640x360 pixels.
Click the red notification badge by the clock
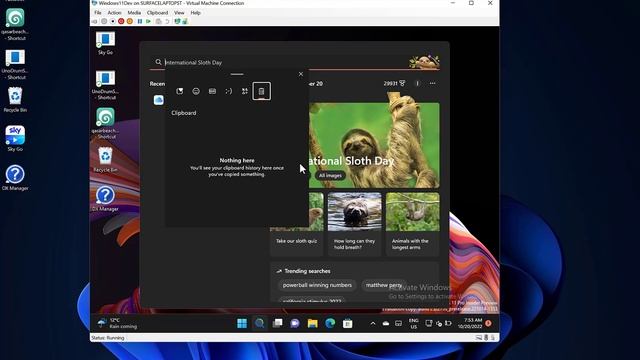(x=488, y=323)
